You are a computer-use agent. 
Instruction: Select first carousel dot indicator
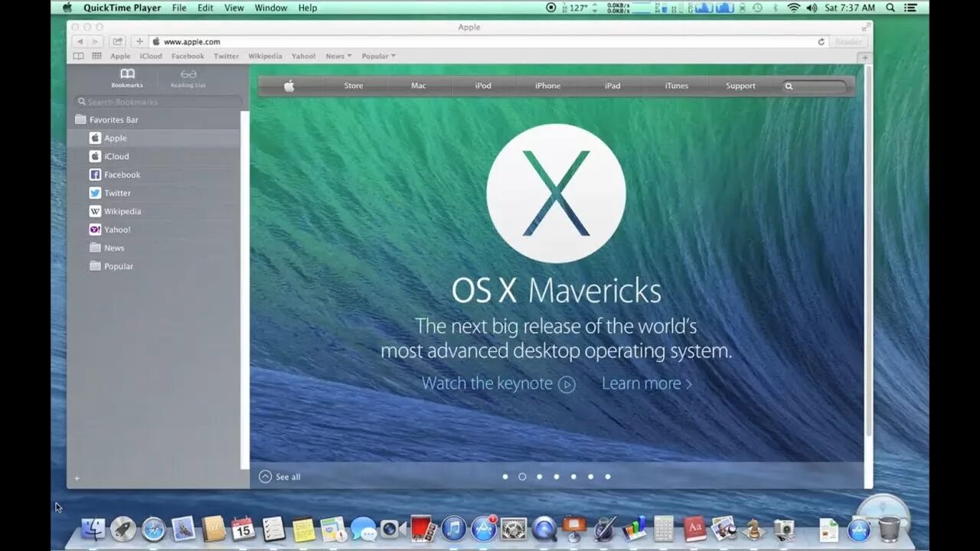(505, 477)
